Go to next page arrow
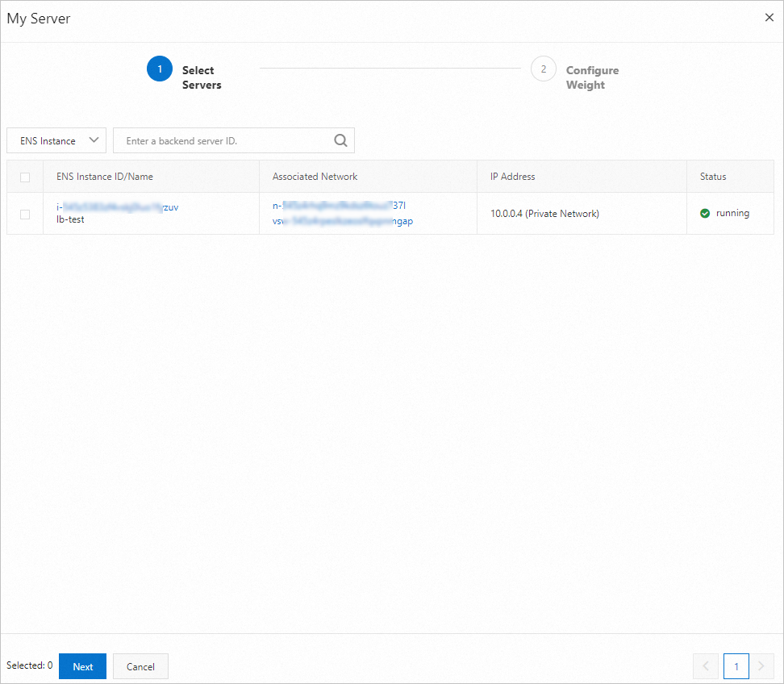The image size is (784, 684). [761, 666]
